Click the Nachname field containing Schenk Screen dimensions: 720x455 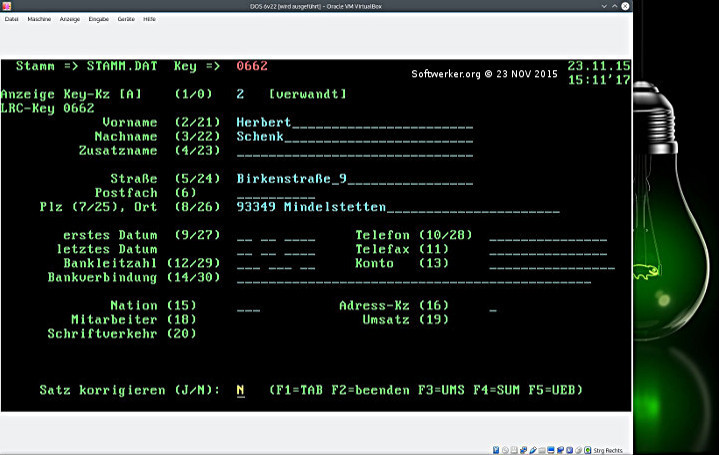tap(260, 136)
